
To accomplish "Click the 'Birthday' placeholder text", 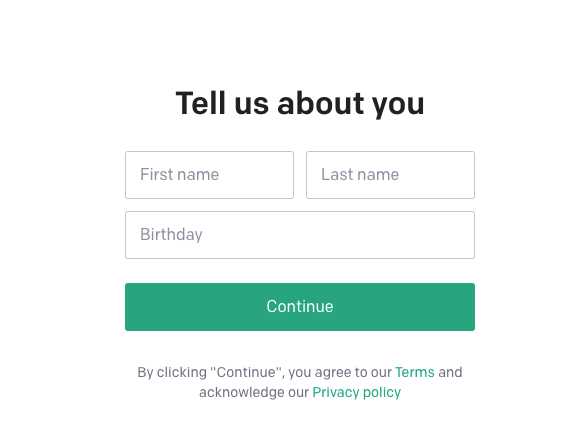I will point(171,235).
